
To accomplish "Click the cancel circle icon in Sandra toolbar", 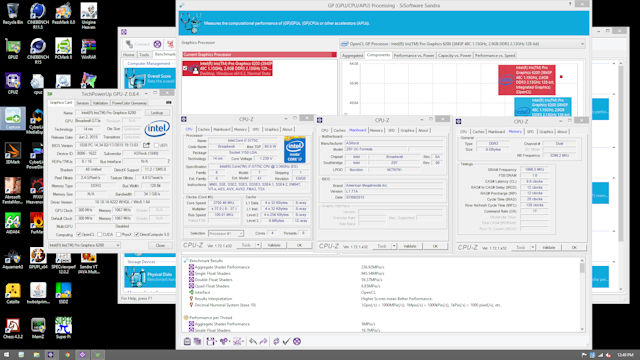I will [297, 341].
